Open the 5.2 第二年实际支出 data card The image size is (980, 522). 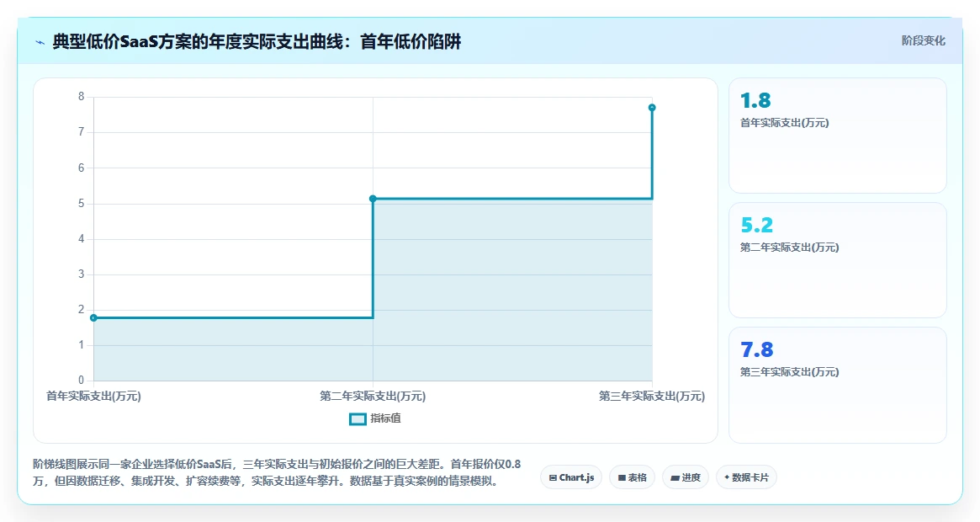point(838,260)
